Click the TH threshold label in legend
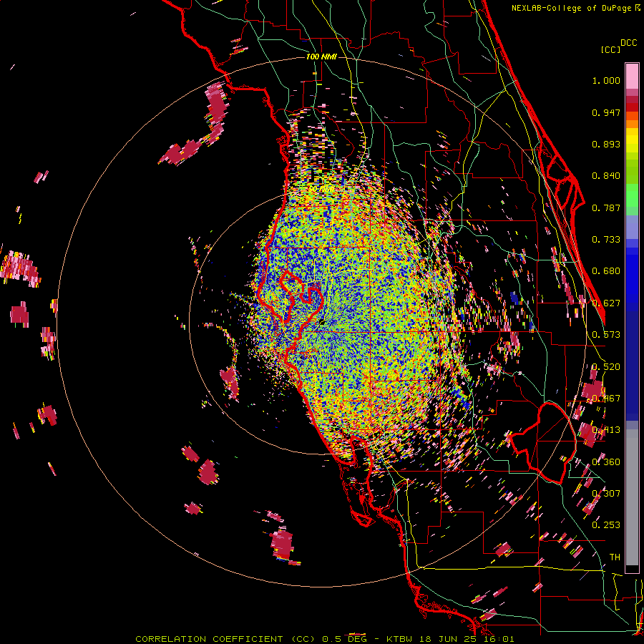The width and height of the screenshot is (644, 644). tap(615, 557)
